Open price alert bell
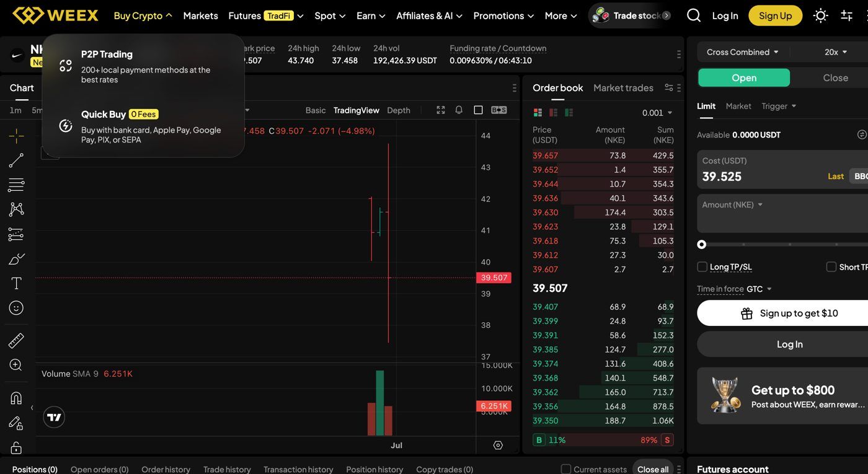 [x=459, y=110]
